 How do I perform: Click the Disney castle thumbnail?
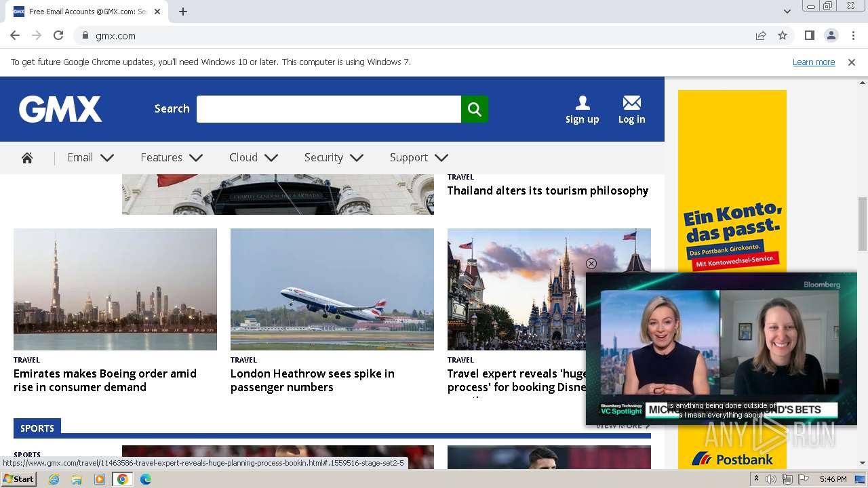point(517,289)
